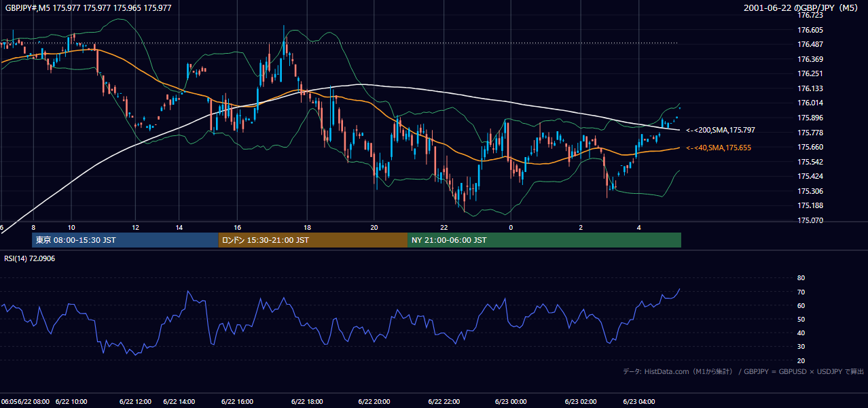Click price scale value 176.487
Viewport: 868px width, 408px height.
coord(810,44)
